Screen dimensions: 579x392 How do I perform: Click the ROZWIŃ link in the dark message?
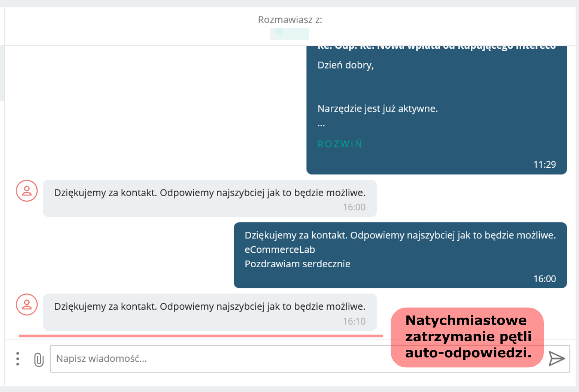339,144
